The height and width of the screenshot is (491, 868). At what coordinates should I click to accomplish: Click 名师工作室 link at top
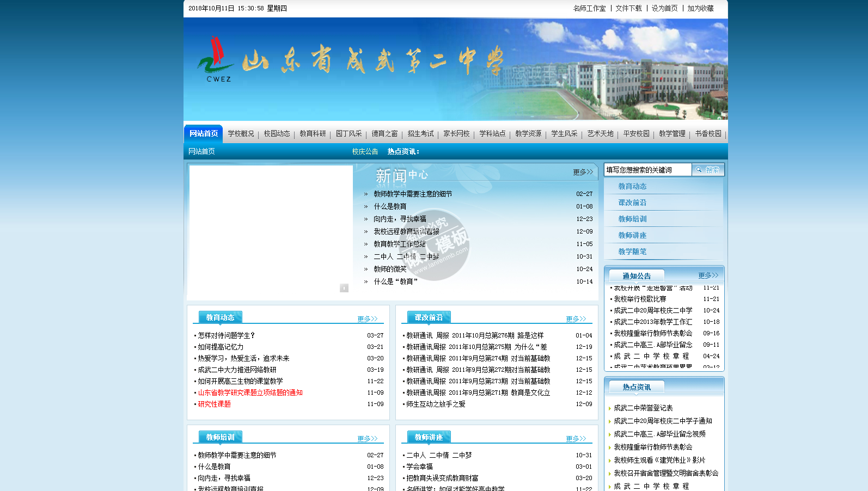click(x=589, y=9)
